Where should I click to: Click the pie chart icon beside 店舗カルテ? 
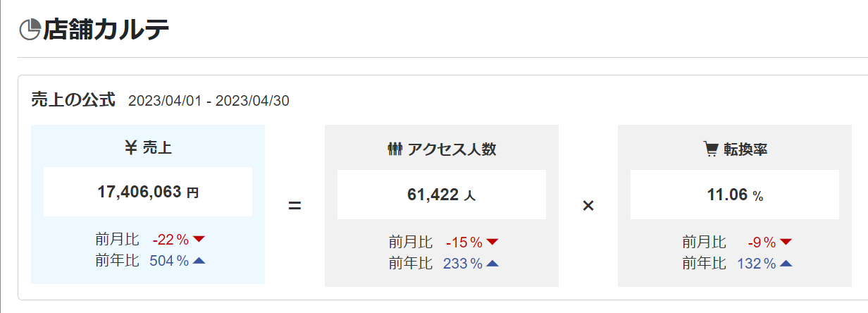30,30
